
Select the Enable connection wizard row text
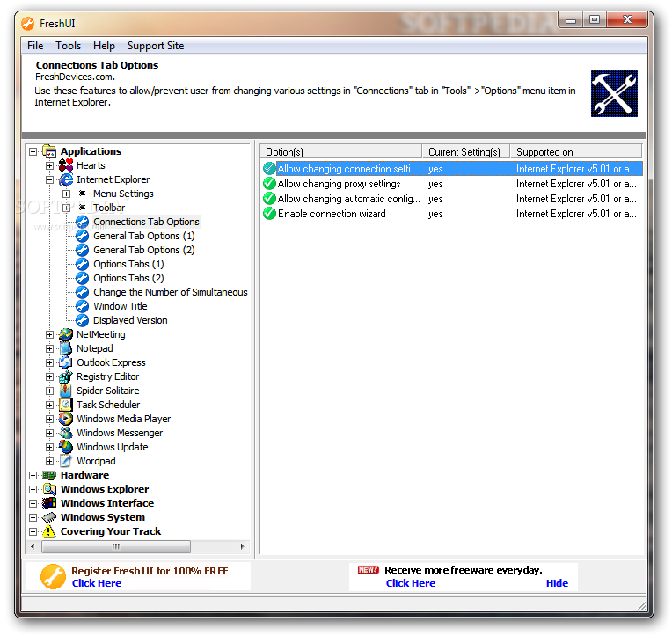332,214
